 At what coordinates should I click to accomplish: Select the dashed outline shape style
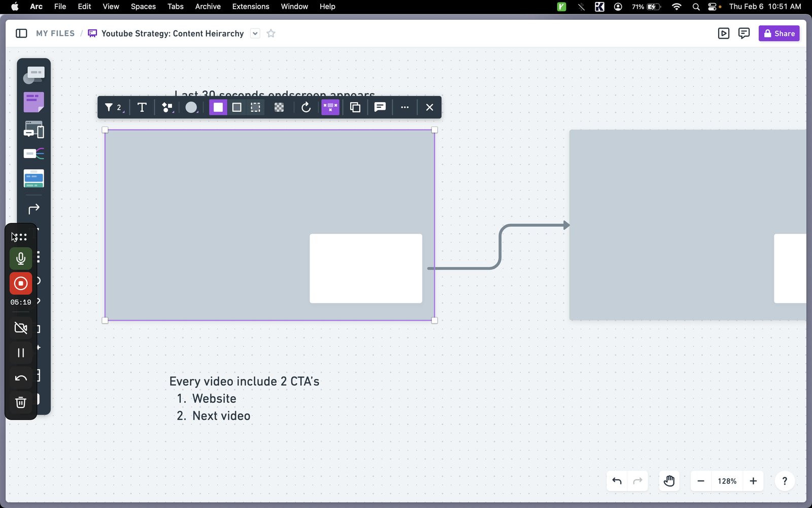coord(255,107)
